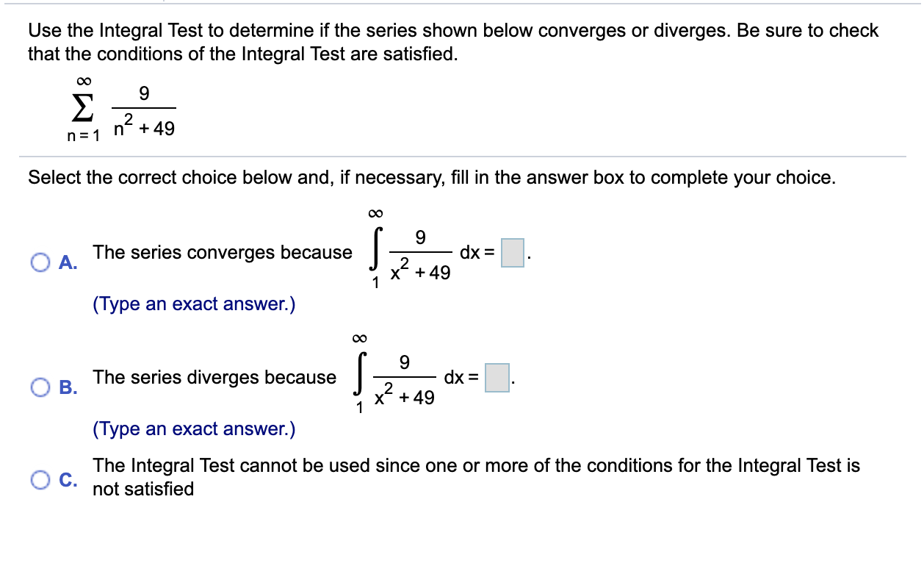Click the "Select the correct choice below" instruction
The image size is (924, 588).
click(x=432, y=178)
